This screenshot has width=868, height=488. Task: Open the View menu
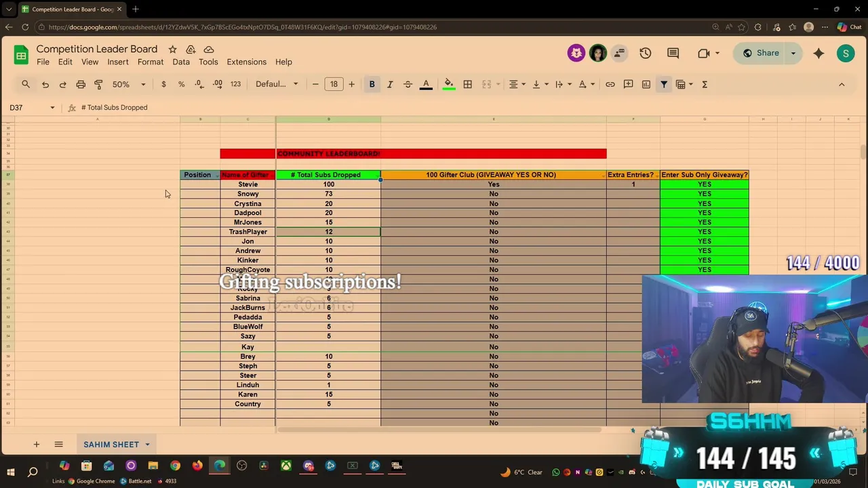(90, 62)
